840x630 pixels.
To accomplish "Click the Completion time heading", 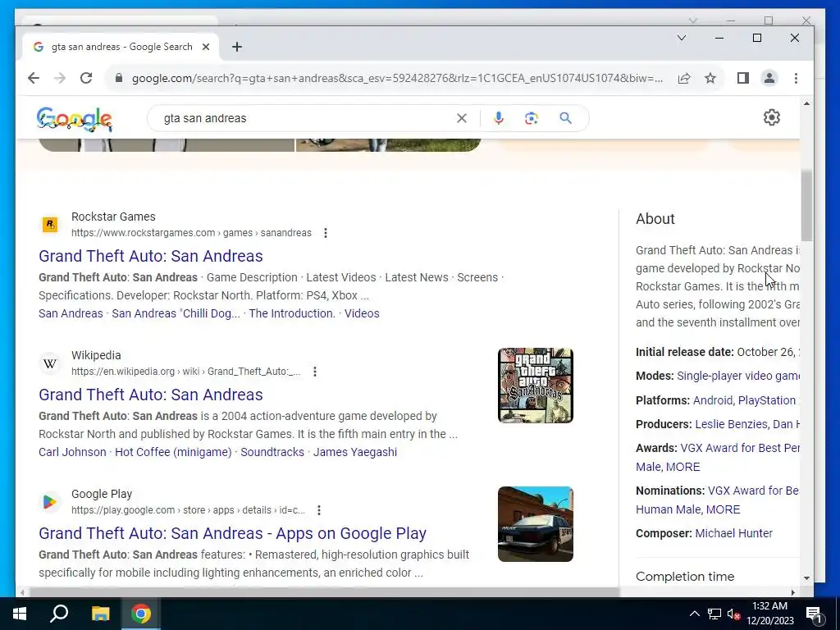I will 685,577.
